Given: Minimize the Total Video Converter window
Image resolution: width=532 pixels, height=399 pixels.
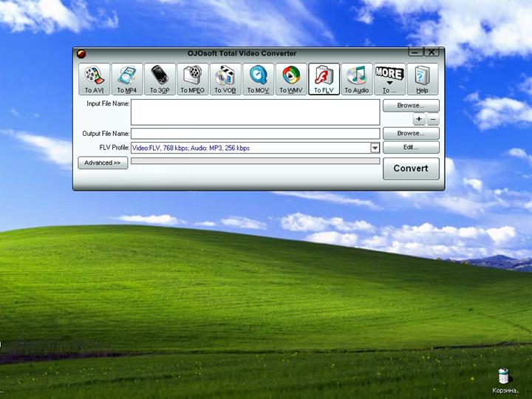Looking at the screenshot, I should [415, 52].
